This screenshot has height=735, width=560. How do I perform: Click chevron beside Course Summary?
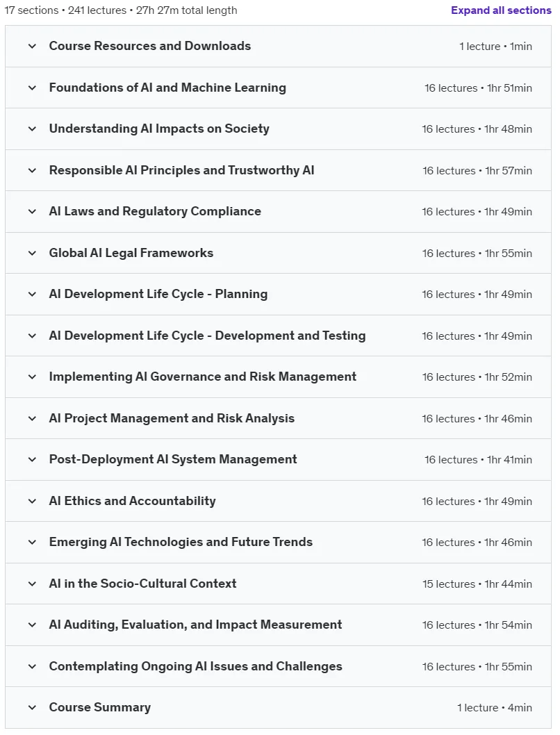pyautogui.click(x=32, y=707)
